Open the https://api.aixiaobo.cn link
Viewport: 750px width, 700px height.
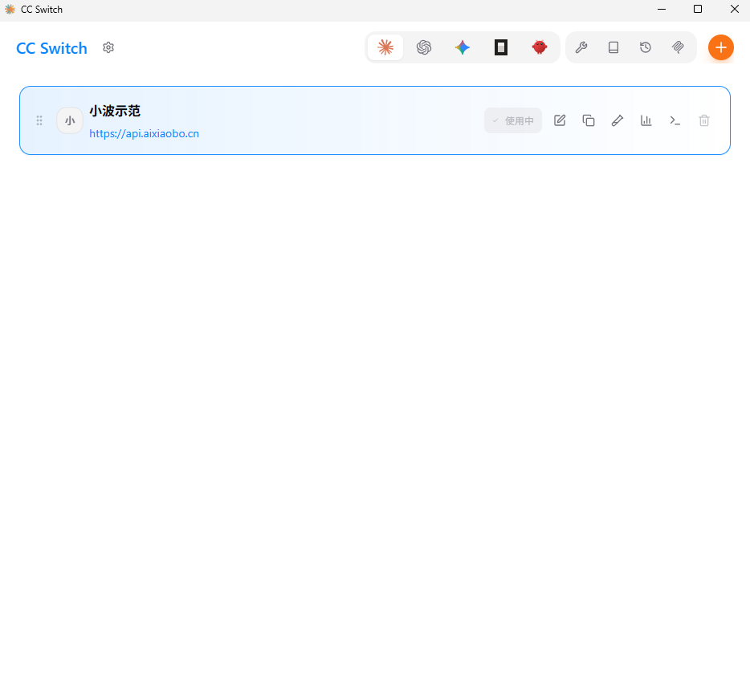tap(145, 134)
